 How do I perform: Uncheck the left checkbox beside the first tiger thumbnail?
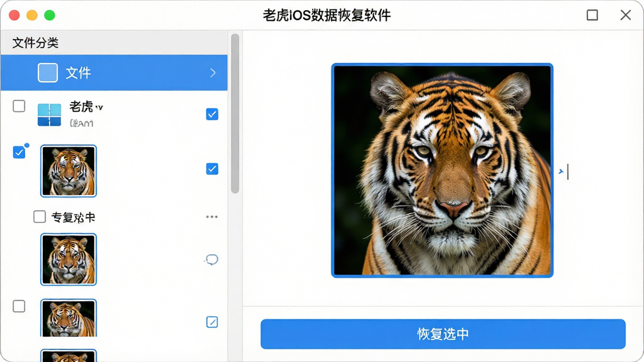[19, 152]
